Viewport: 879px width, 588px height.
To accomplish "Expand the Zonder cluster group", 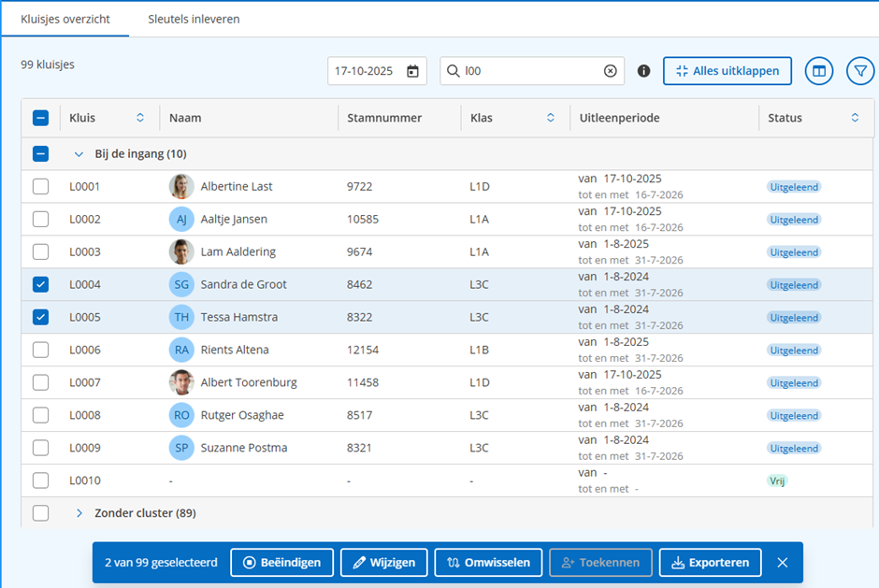I will (x=79, y=513).
